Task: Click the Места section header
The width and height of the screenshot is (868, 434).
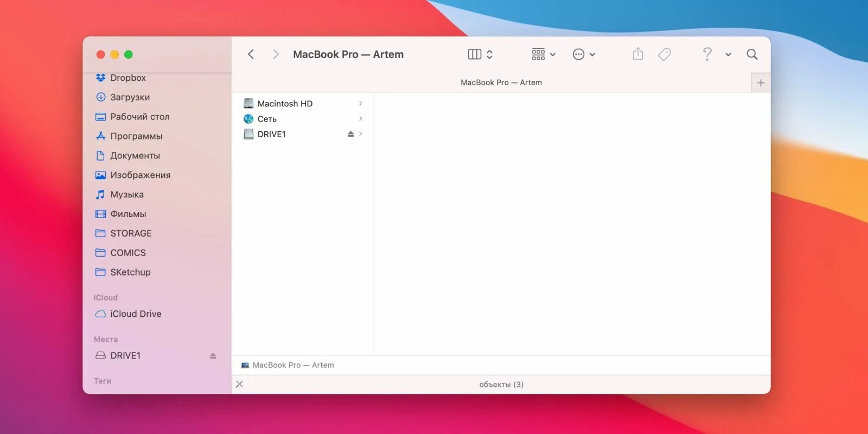Action: [106, 339]
